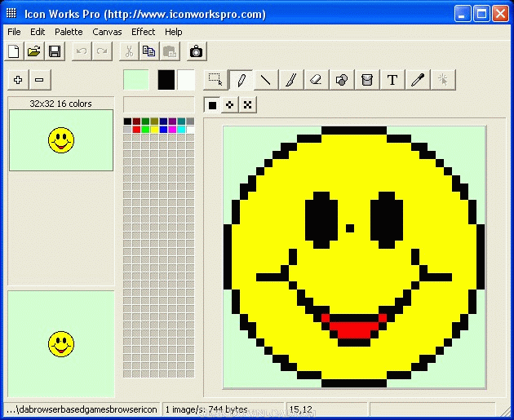This screenshot has height=420, width=514.
Task: Click the camera capture icon
Action: point(197,51)
